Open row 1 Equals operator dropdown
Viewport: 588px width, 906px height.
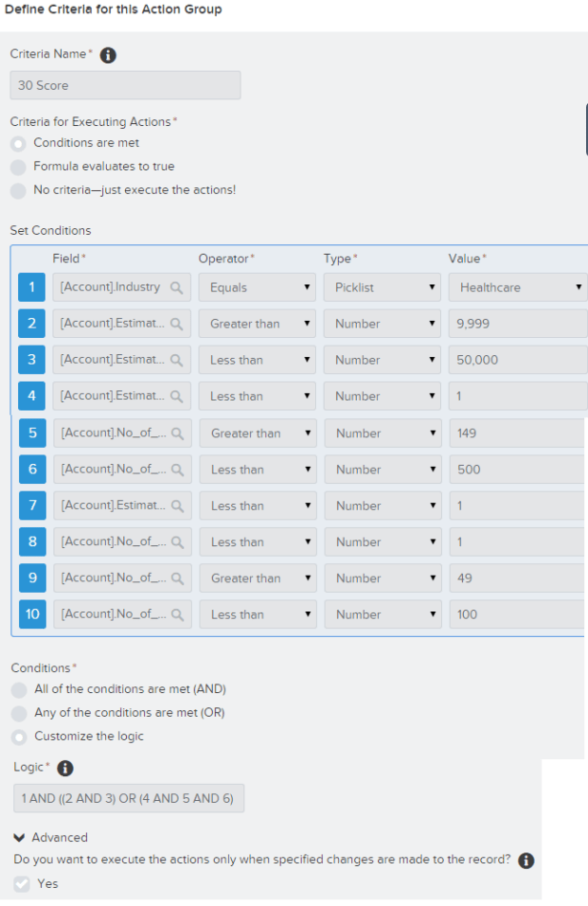tap(257, 287)
